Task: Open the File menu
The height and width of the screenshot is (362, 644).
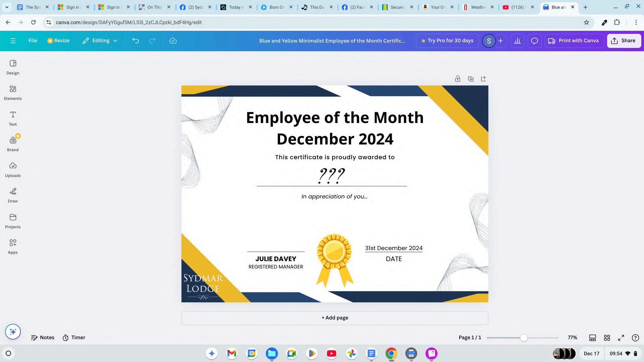Action: (33, 41)
